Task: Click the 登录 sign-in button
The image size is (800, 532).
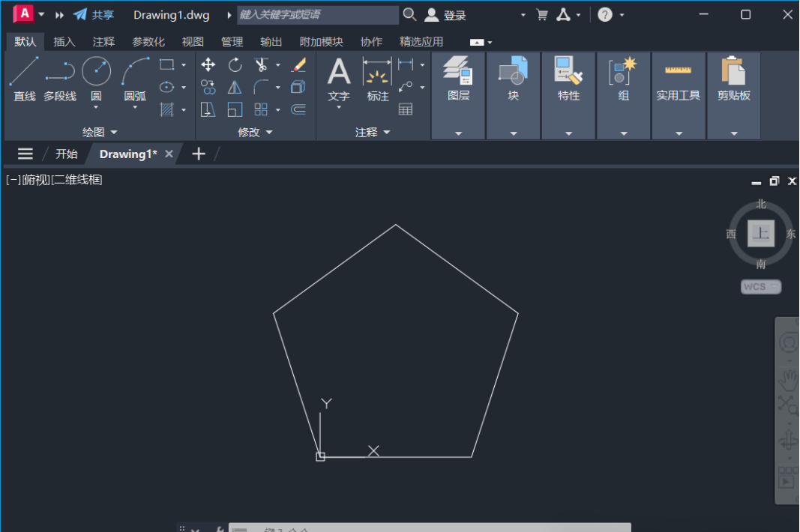Action: point(445,15)
